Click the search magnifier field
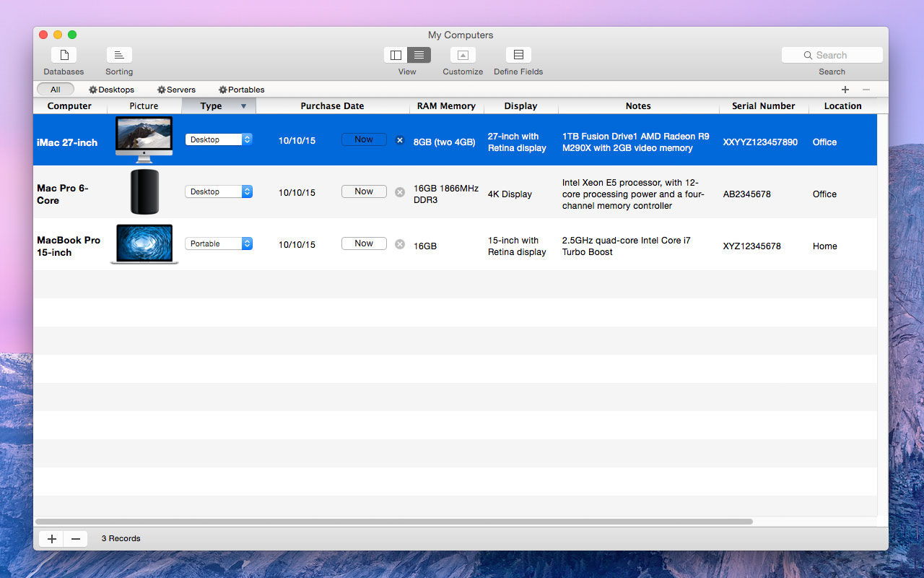Screen dimensions: 924x578 click(x=832, y=55)
